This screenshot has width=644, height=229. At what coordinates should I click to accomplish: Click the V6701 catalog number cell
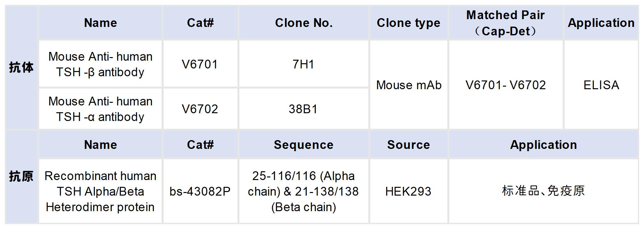click(x=200, y=64)
